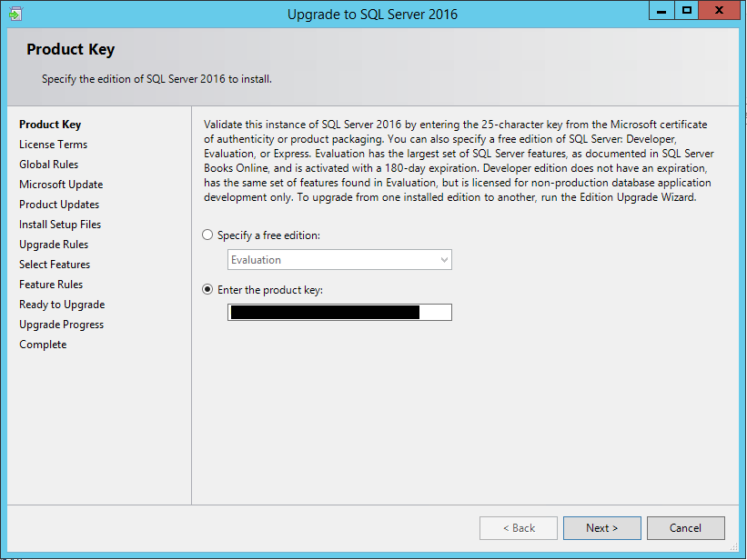Open the Upgrade Progress step

click(x=61, y=324)
